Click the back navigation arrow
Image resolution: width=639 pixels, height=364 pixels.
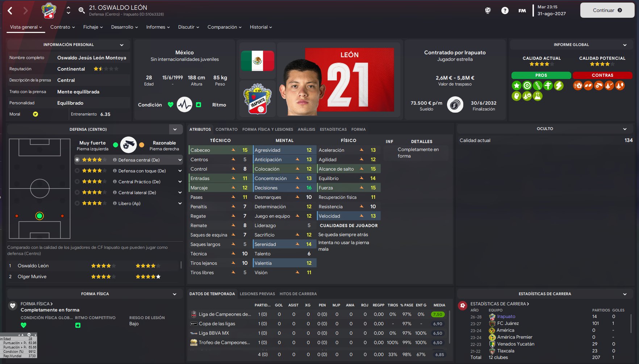pos(10,11)
